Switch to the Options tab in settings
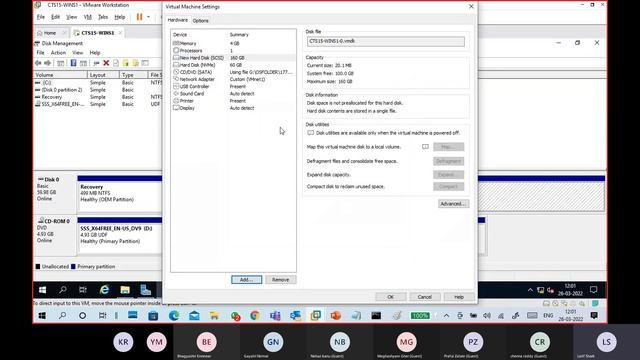 pyautogui.click(x=200, y=20)
